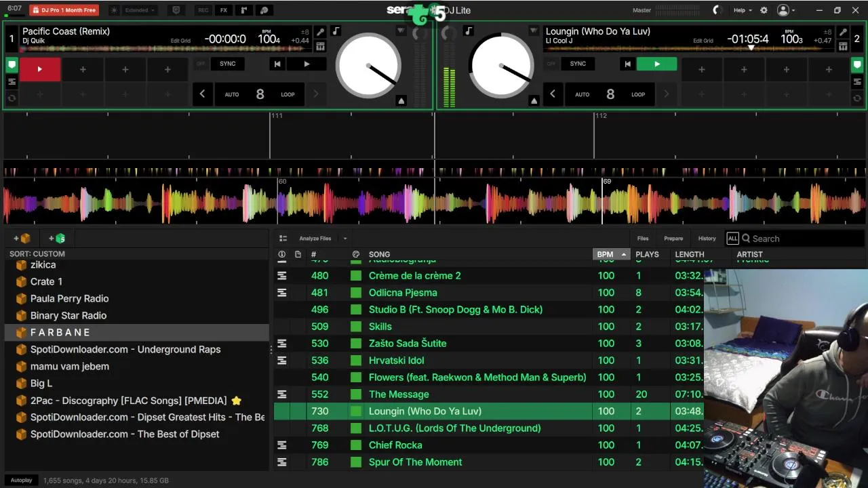This screenshot has height=488, width=868.
Task: Open deck 1 platter options dropdown arrow
Action: click(401, 31)
